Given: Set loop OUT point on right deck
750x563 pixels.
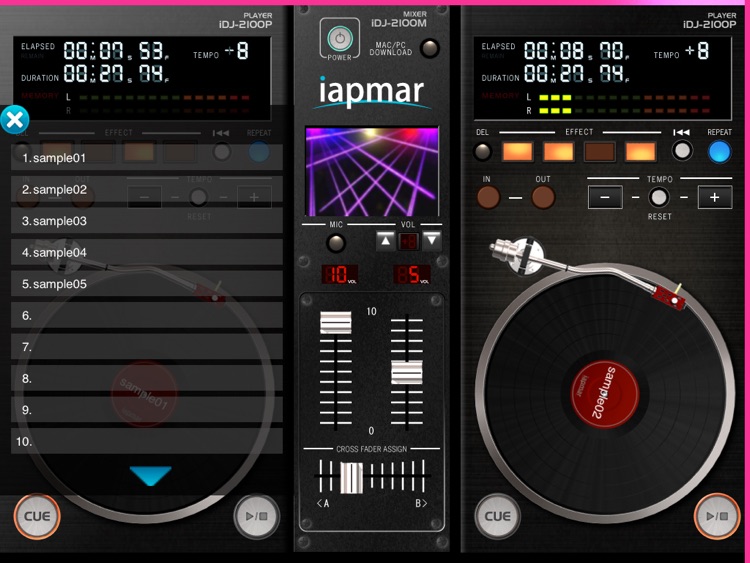Looking at the screenshot, I should coord(543,197).
